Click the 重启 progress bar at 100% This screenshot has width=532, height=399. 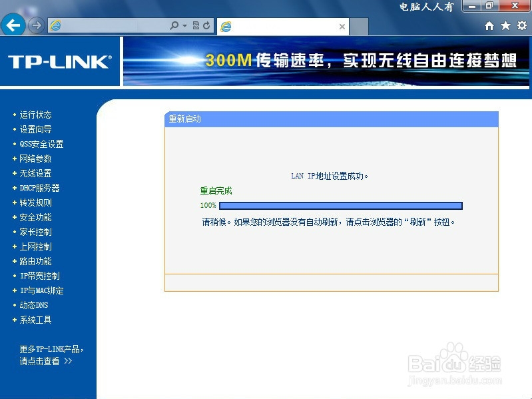(x=341, y=206)
